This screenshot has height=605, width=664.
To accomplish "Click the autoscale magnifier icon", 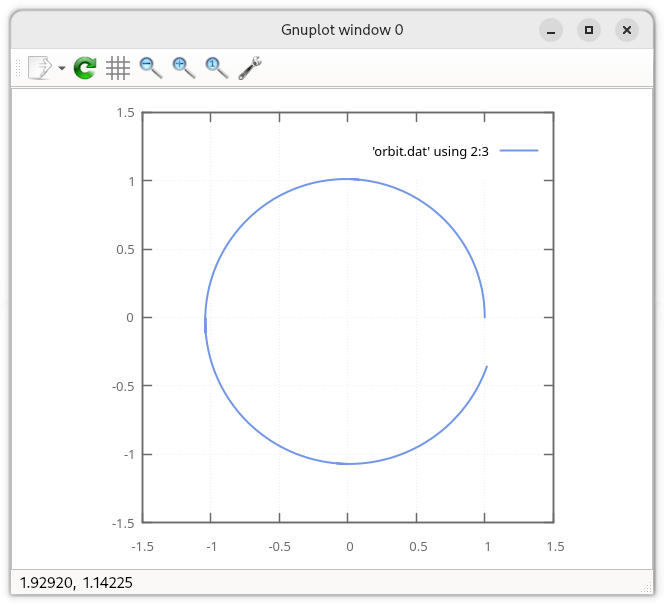I will (x=216, y=68).
